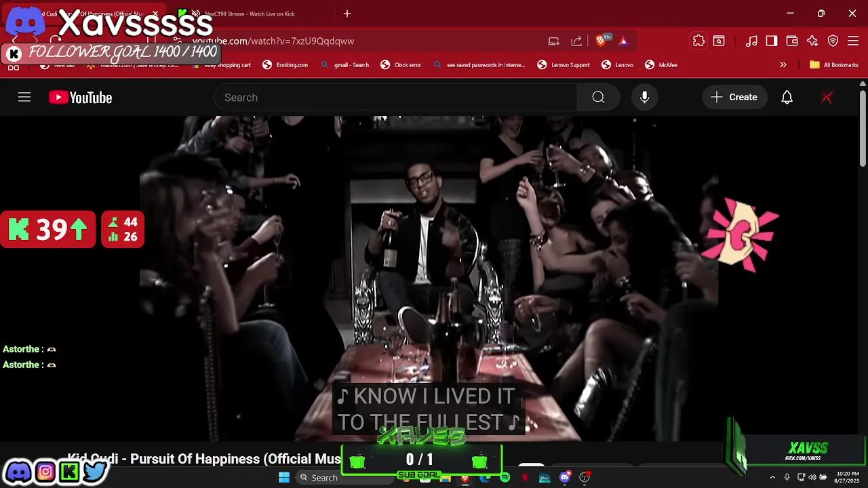Click the Create button on YouTube
This screenshot has height=488, width=868.
(734, 98)
